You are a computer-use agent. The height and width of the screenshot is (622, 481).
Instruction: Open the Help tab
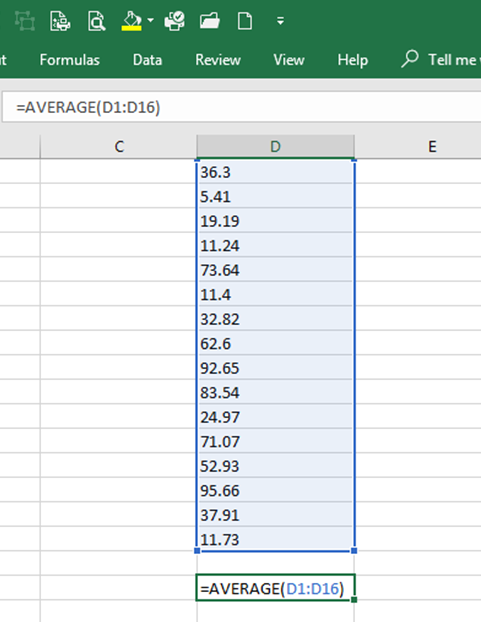(x=353, y=60)
